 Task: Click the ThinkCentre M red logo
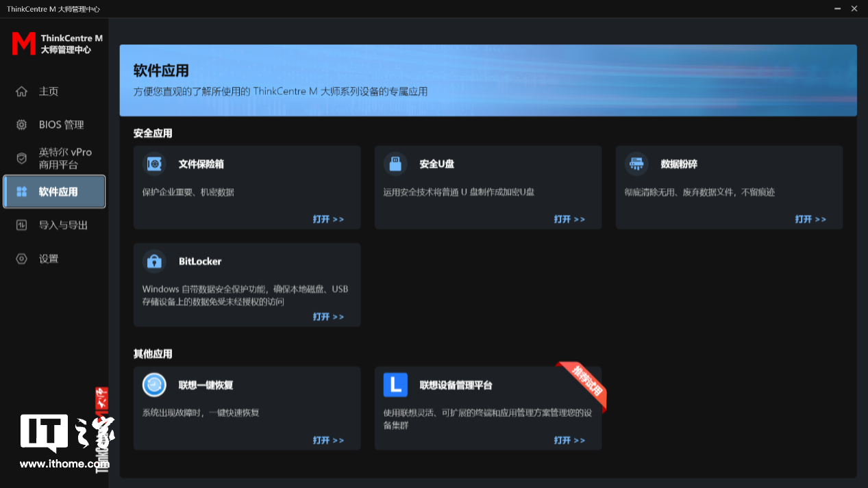pyautogui.click(x=23, y=44)
